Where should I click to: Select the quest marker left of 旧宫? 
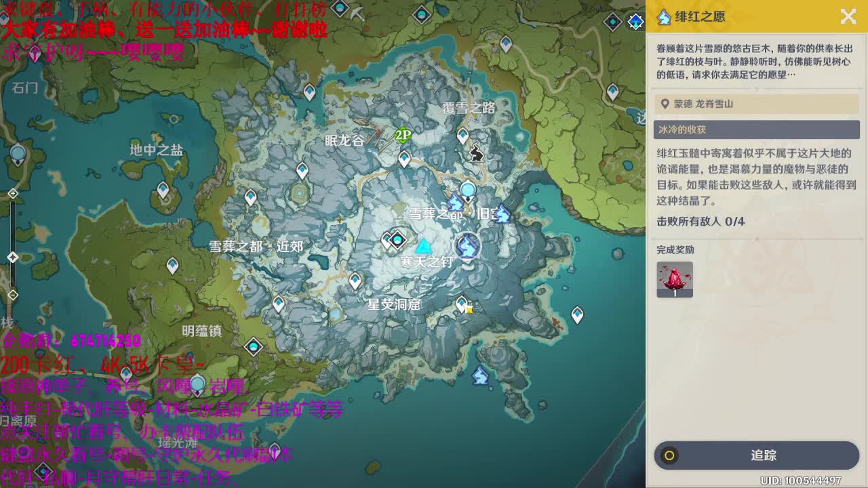pyautogui.click(x=456, y=202)
